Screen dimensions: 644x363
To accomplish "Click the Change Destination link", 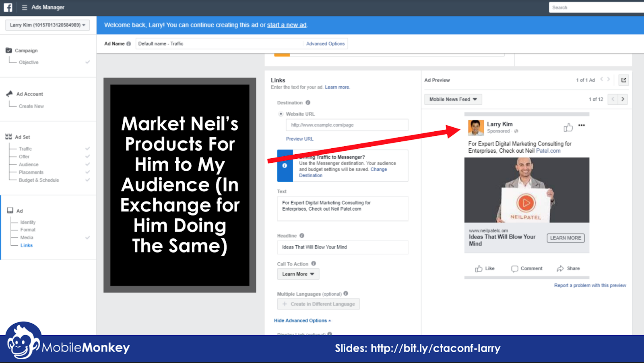I will [343, 172].
